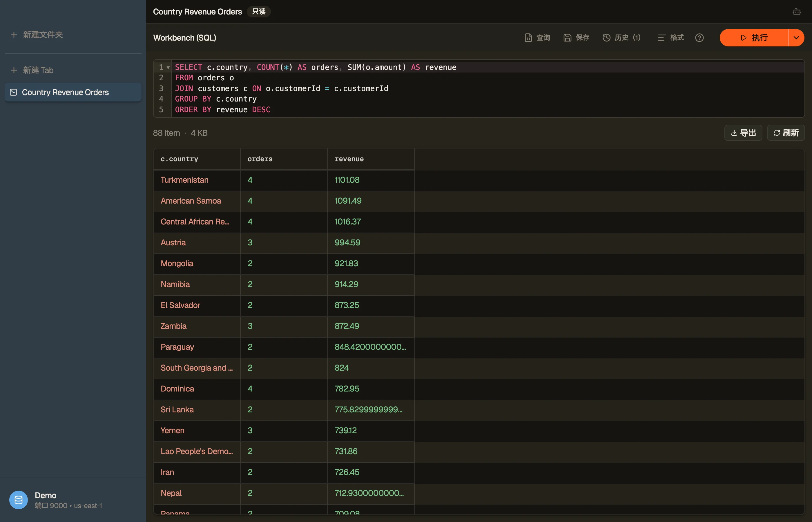Save the query with 保存
Image resolution: width=812 pixels, height=522 pixels.
[577, 38]
